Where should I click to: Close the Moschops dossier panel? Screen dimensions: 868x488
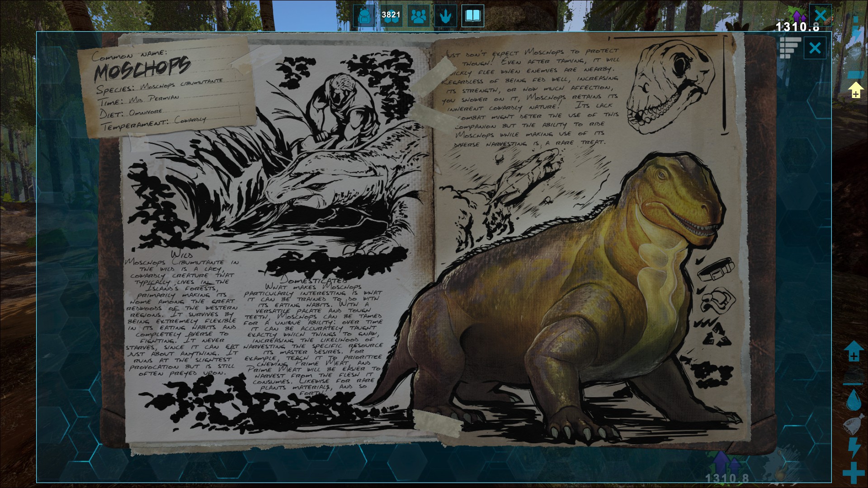[x=815, y=48]
